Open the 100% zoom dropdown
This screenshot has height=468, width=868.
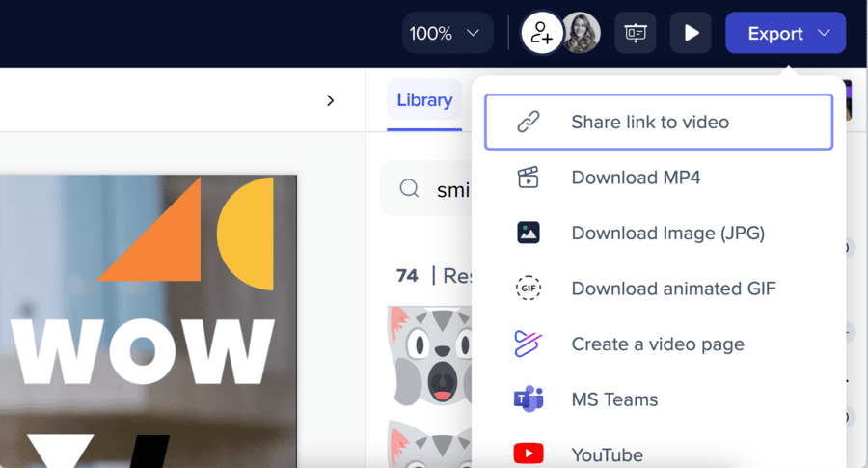click(448, 33)
